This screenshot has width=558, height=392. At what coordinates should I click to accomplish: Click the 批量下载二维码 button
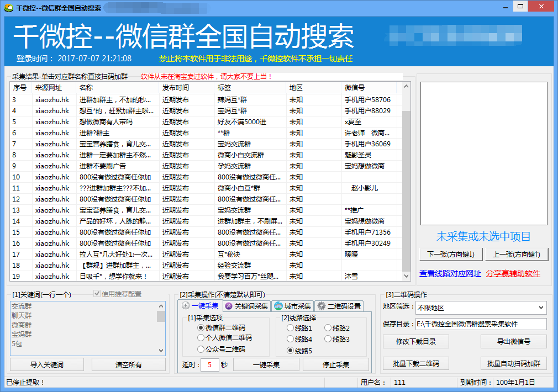tap(415, 363)
